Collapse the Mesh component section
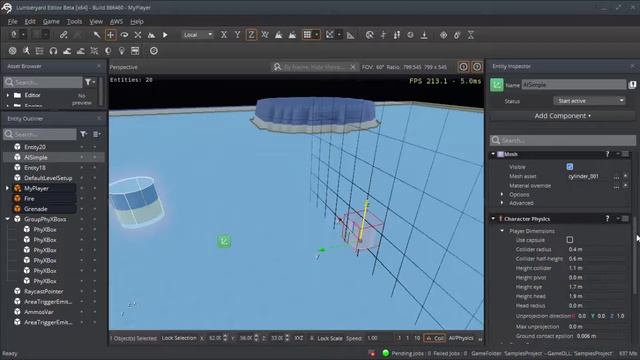Screen dimensions: 640x360 (493, 154)
